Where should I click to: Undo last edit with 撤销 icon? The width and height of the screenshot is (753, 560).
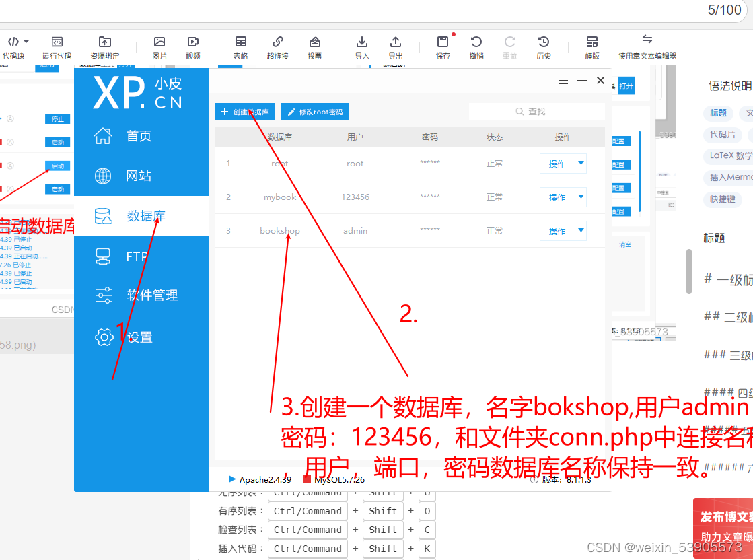click(476, 48)
